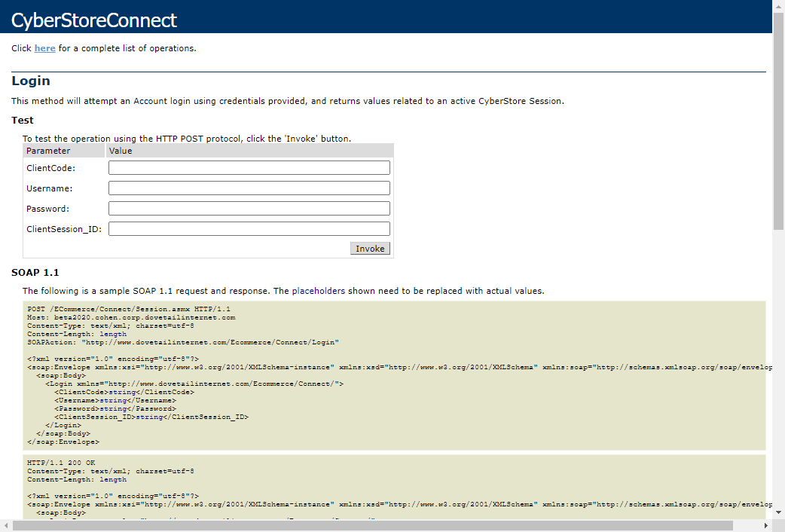Click the vertical scrollbar up arrow
Viewport: 785px width, 532px height.
click(x=778, y=6)
